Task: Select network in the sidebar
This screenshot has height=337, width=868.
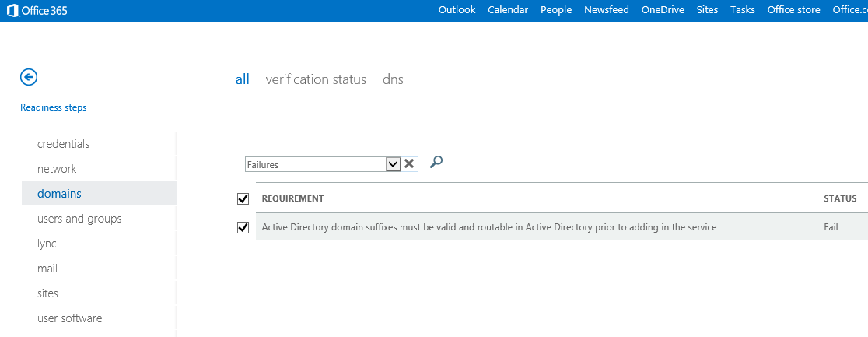Action: coord(57,168)
